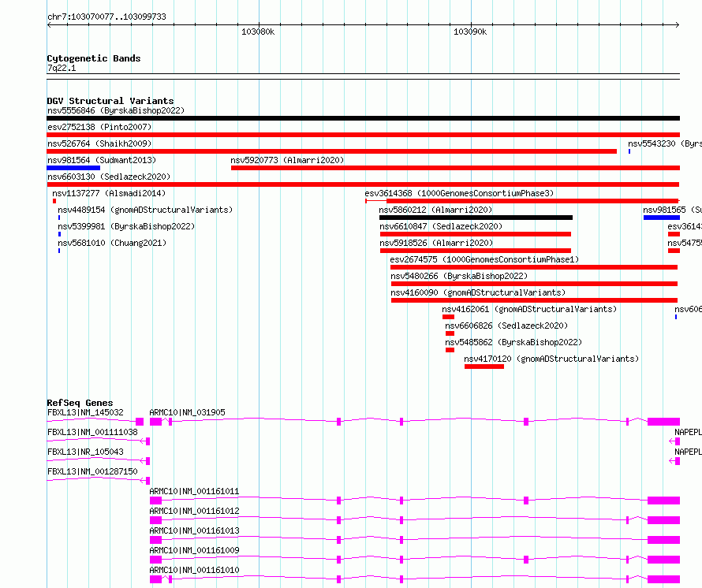Click the 103080k ruler position marker
The width and height of the screenshot is (702, 588).
258,32
